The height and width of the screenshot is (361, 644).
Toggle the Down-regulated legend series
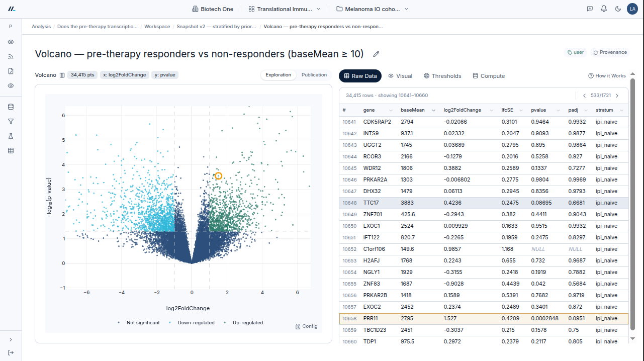(192, 323)
